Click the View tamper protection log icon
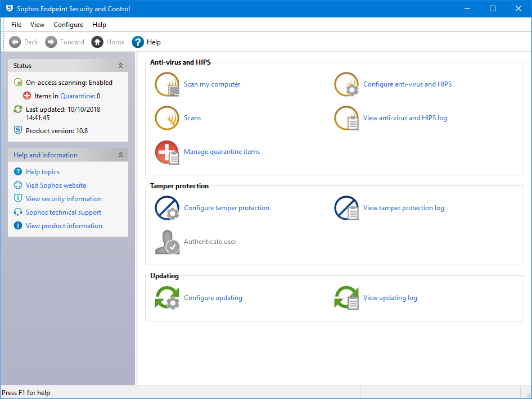This screenshot has height=399, width=532. pos(346,208)
